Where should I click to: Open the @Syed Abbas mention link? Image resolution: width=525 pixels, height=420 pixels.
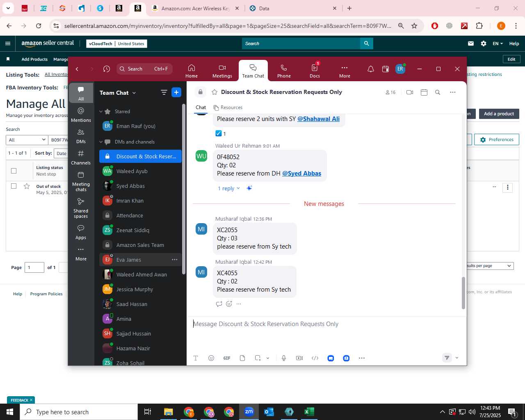tap(301, 173)
